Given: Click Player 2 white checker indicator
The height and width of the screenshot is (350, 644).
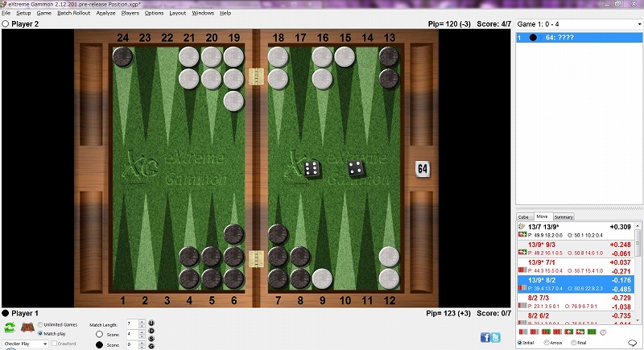Looking at the screenshot, I should click(6, 24).
